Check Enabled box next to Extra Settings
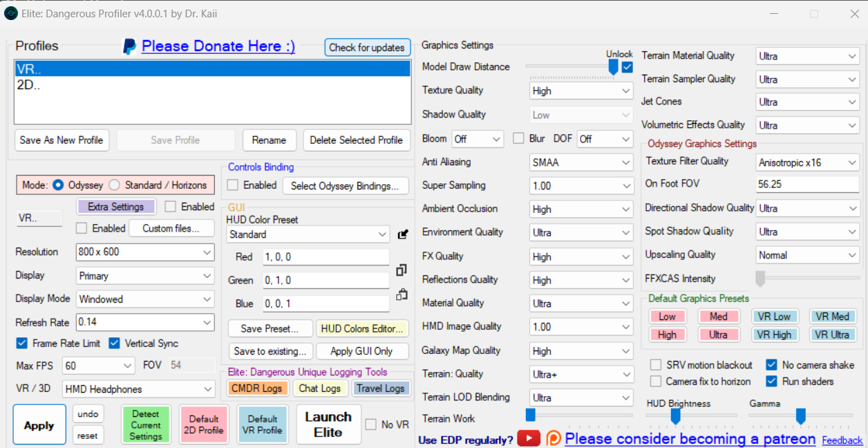Screen dimensions: 868x448 [x=171, y=206]
